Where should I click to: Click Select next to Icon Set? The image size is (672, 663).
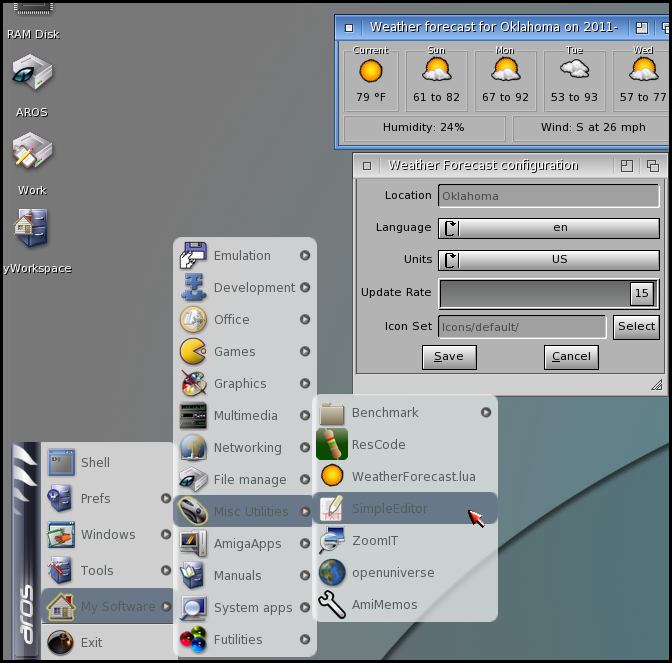click(636, 327)
